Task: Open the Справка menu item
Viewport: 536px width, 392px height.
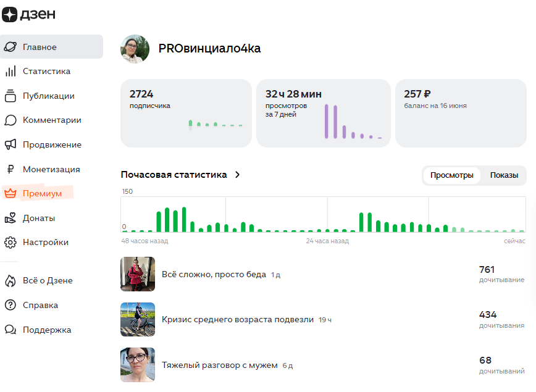Action: pos(40,305)
